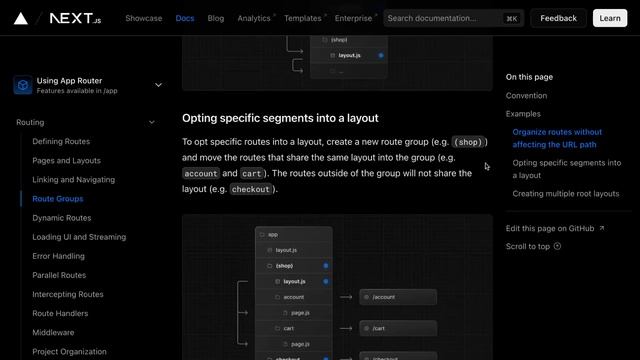Click the Scroll to top arrow icon

[557, 246]
